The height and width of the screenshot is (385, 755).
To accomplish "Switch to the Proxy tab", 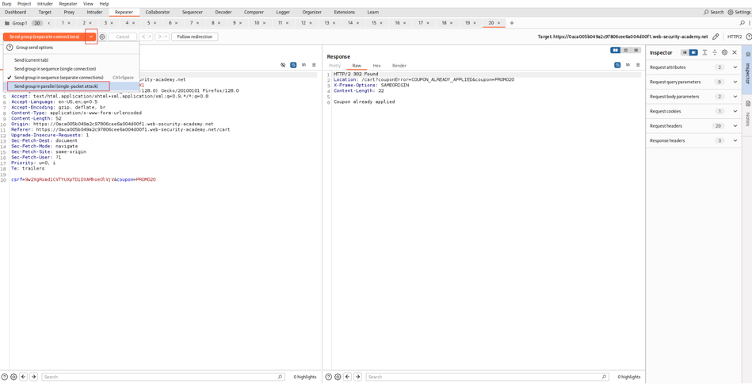I will coord(69,12).
